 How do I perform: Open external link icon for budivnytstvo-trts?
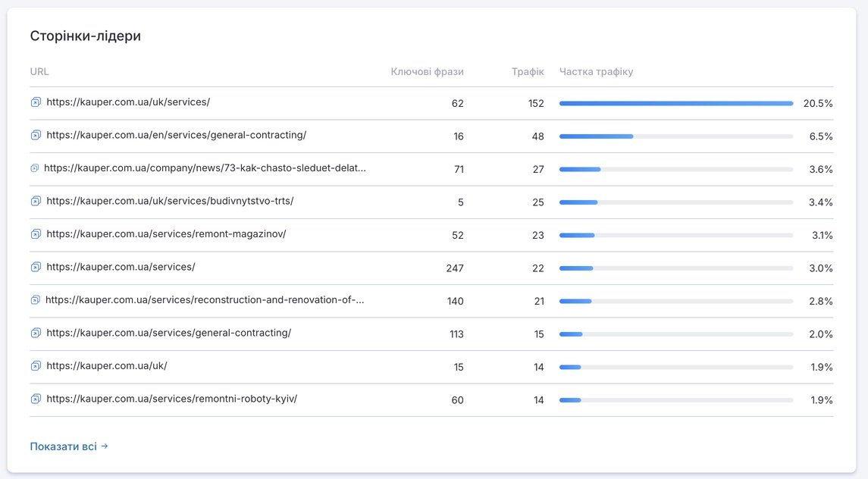pos(36,201)
